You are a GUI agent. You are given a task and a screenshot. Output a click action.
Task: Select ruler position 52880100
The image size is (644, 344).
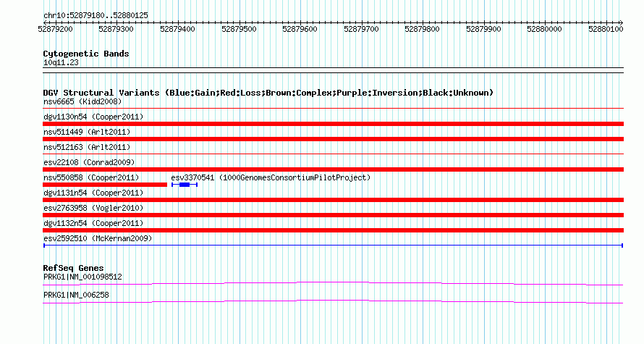[606, 29]
